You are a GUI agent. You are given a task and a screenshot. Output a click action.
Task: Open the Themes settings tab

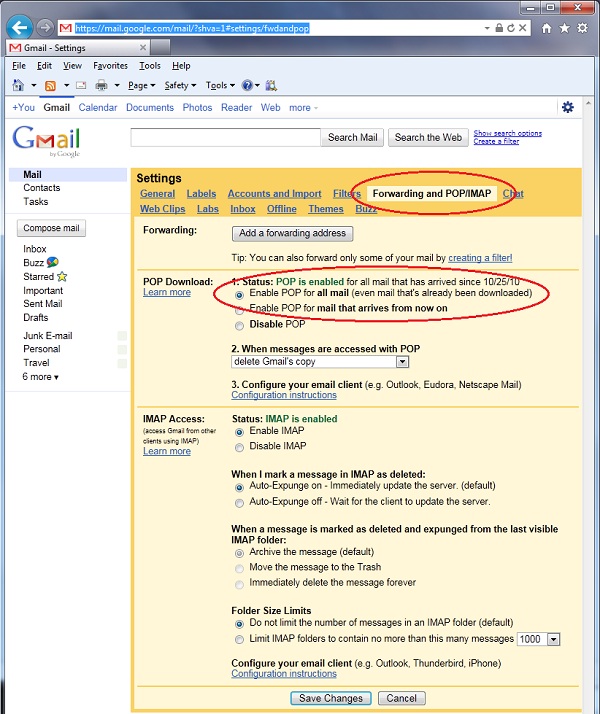click(x=325, y=209)
